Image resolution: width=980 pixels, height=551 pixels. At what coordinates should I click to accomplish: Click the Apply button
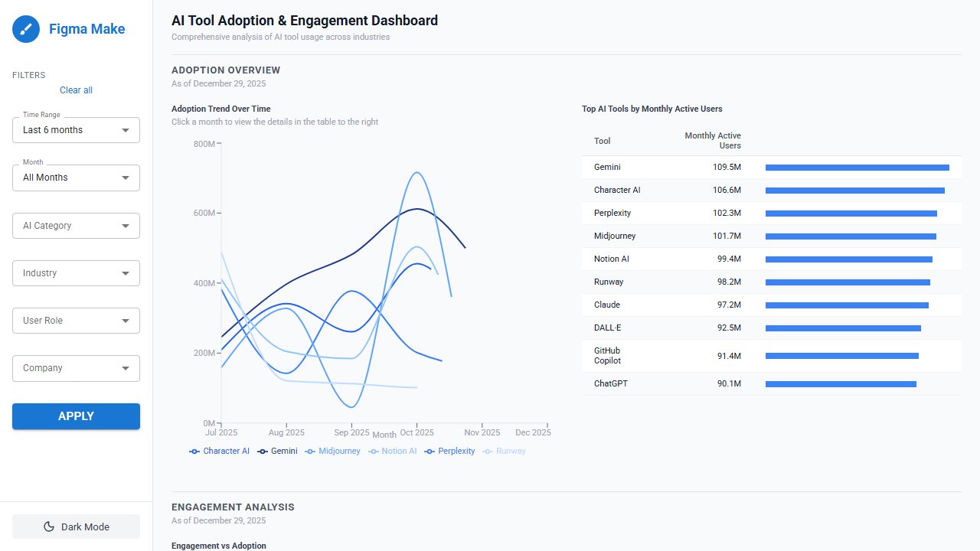click(x=76, y=416)
